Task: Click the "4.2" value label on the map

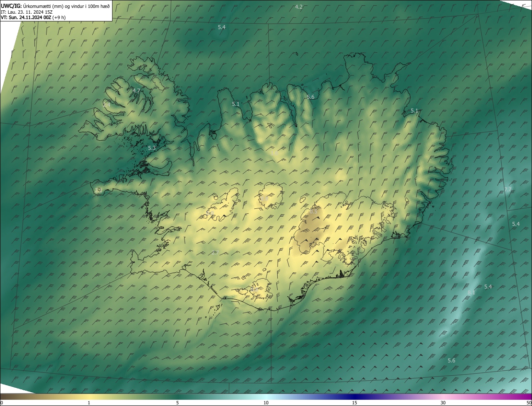Action: coord(298,7)
